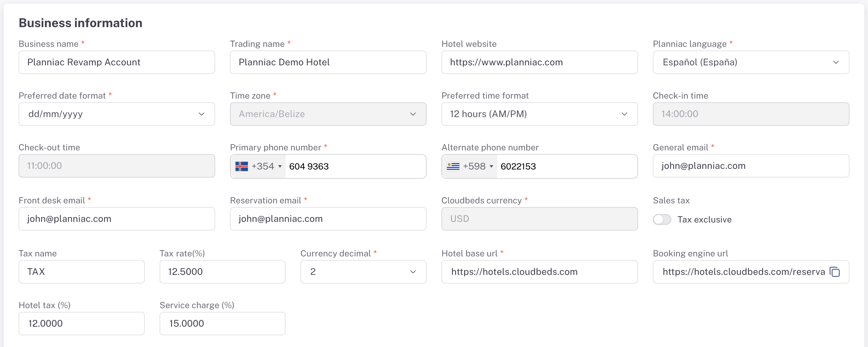The width and height of the screenshot is (868, 347).
Task: Select the Service charge (%) field
Action: 222,324
